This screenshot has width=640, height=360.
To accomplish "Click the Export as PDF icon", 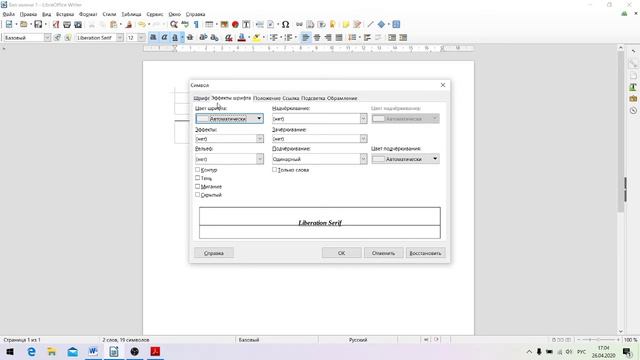I will 56,24.
